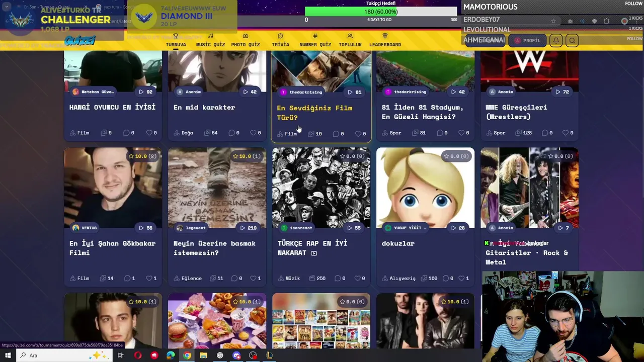Open the 'dokuzlar' quiz title
This screenshot has height=362, width=644.
point(398,243)
